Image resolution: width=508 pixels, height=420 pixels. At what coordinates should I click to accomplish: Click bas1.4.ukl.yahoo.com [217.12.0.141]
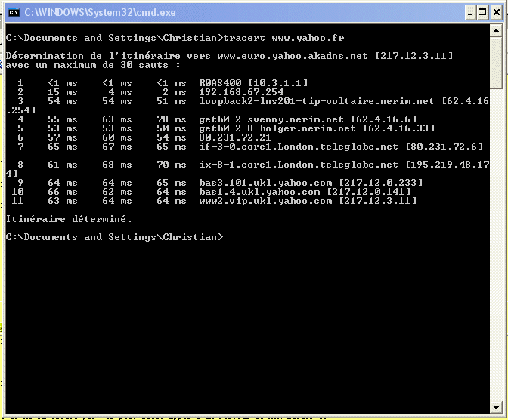pyautogui.click(x=305, y=192)
